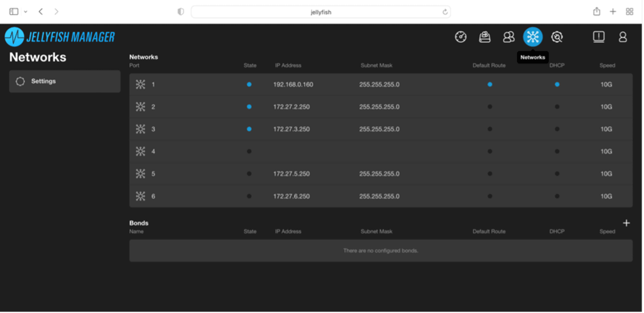Go forward with browser forward arrow
The width and height of the screenshot is (644, 313).
56,12
